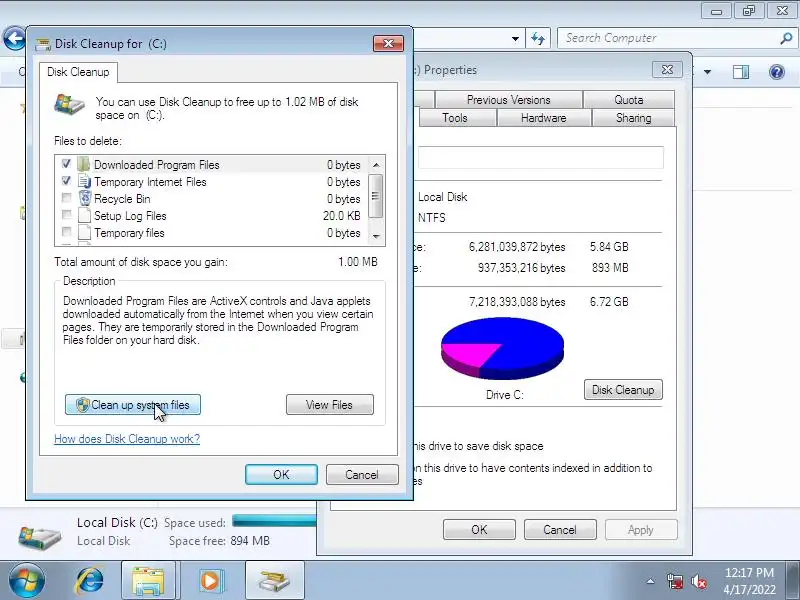Click the muted volume tray icon
Image resolution: width=800 pixels, height=600 pixels.
698,581
